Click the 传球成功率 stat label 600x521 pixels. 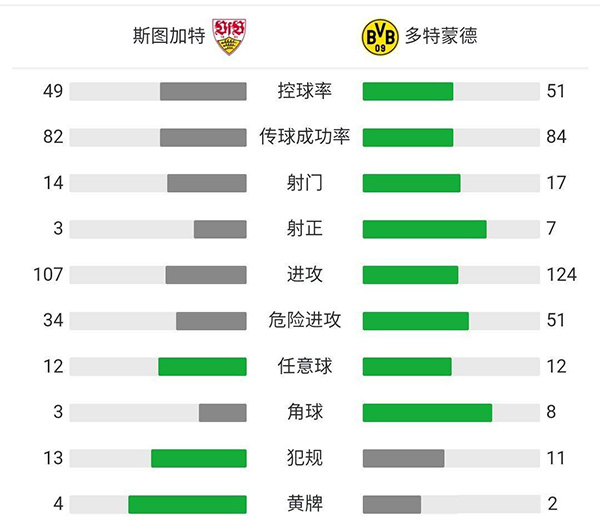pyautogui.click(x=304, y=137)
